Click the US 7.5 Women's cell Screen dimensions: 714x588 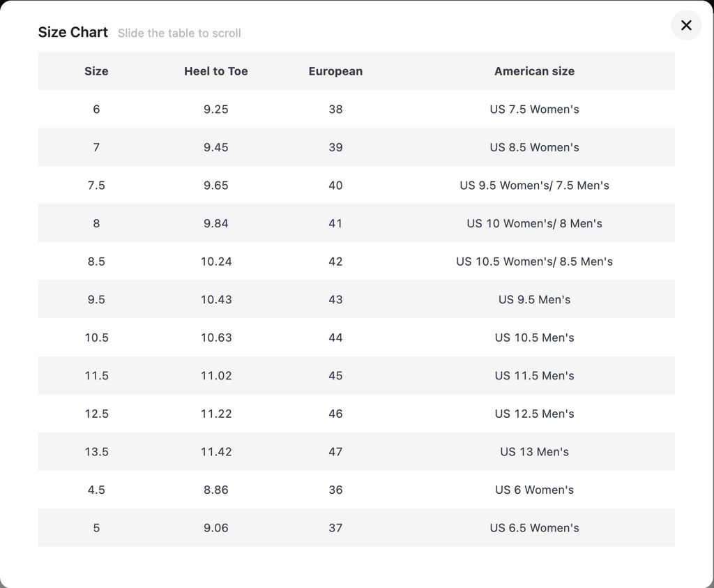point(534,110)
